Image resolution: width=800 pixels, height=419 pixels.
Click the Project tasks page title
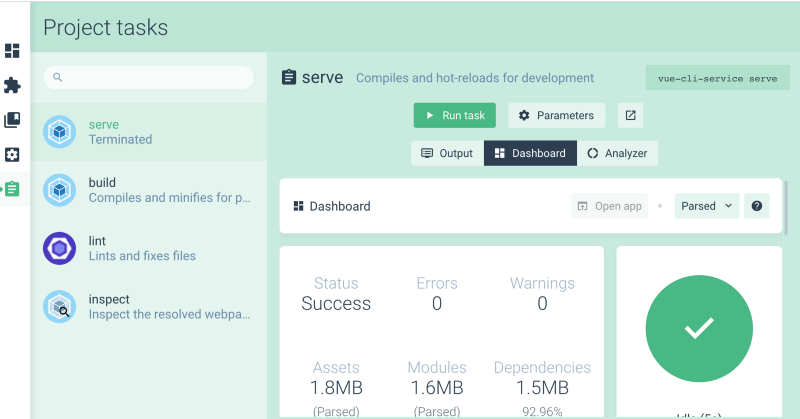click(x=106, y=28)
